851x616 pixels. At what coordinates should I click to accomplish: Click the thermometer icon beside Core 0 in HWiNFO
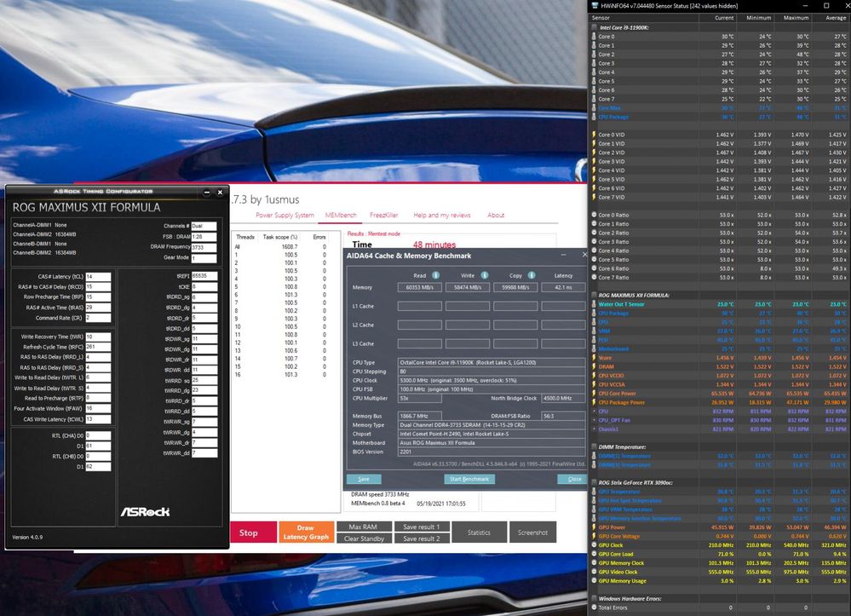(x=594, y=37)
